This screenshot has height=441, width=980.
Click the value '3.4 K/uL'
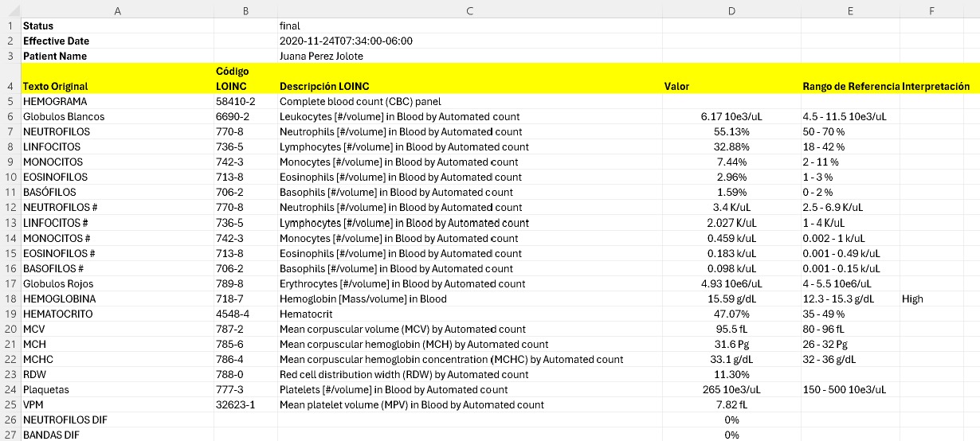tap(731, 208)
